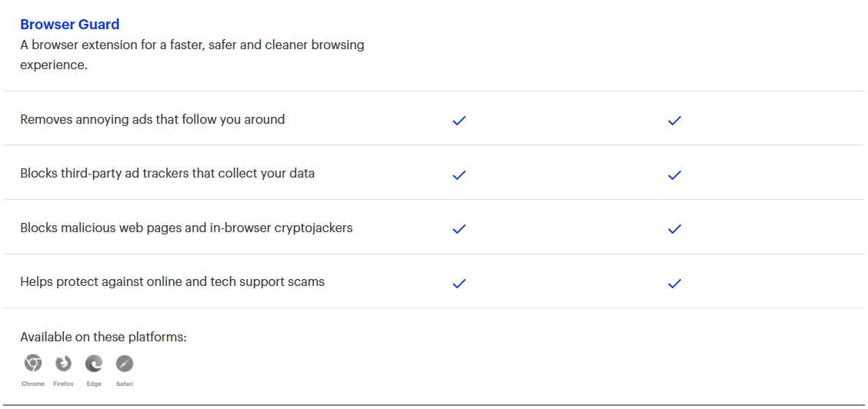Click 'Blocks malicious web pages and in-browser cryptojackers' text
Viewport: 868px width, 409px height.
186,228
